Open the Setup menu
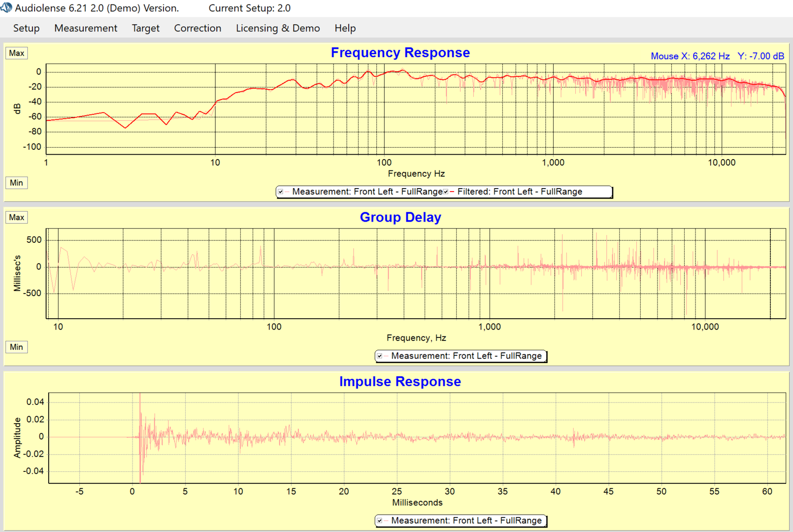The image size is (793, 532). [27, 28]
